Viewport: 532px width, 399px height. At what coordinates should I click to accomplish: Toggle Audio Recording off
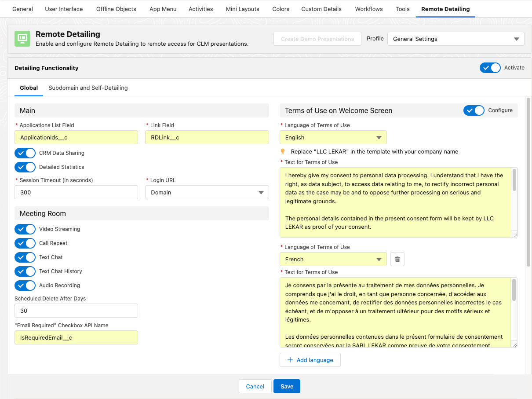tap(25, 286)
